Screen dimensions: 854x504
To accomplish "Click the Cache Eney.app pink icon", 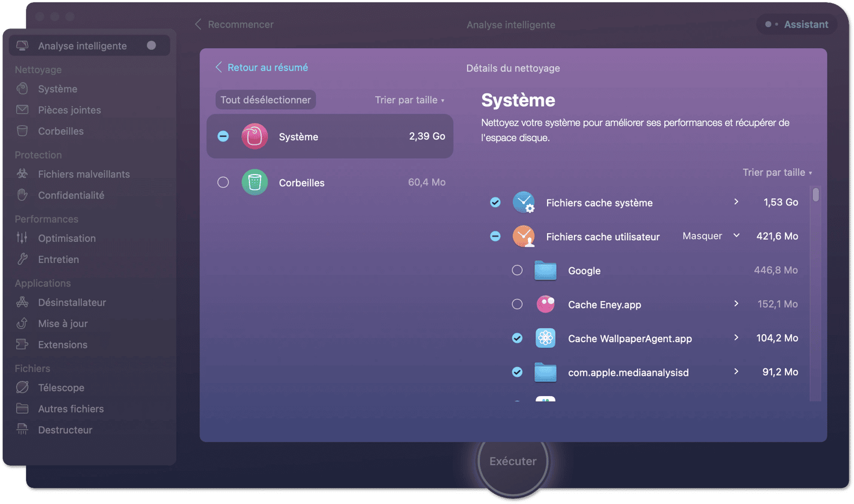I will (545, 304).
